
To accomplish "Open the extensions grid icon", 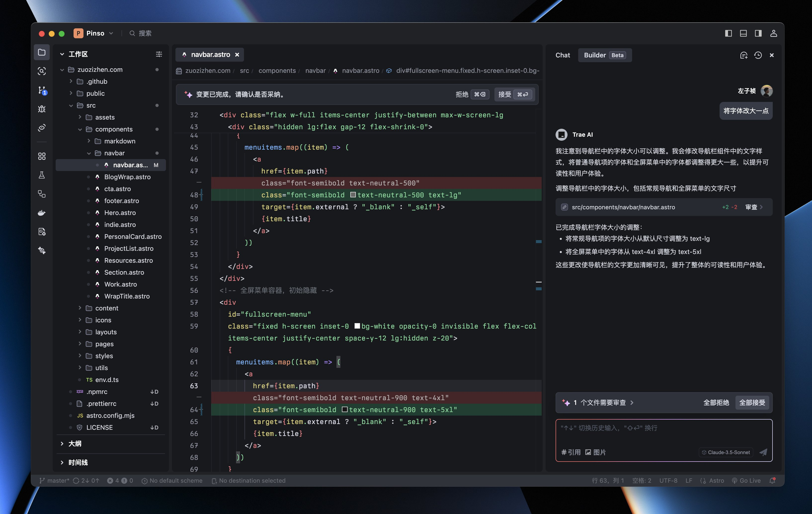I will click(42, 156).
